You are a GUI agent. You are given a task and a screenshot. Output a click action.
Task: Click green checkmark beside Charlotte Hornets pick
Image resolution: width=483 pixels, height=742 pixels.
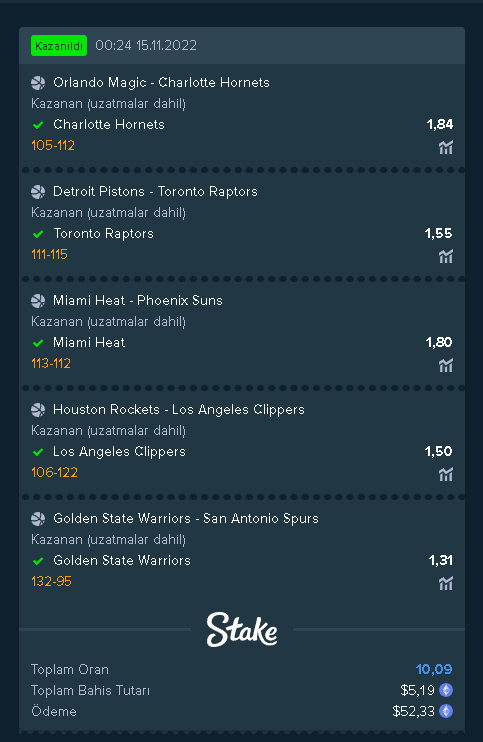click(38, 125)
